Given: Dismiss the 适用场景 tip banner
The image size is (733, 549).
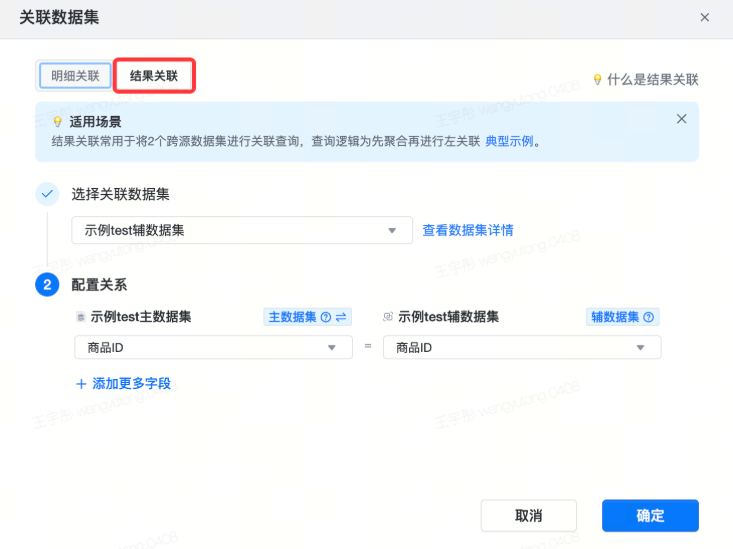Looking at the screenshot, I should click(681, 119).
